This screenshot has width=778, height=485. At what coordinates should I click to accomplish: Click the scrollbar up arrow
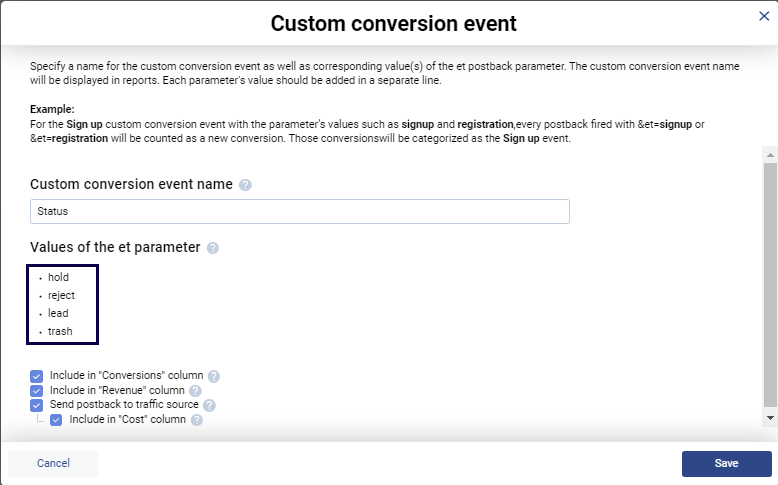click(x=769, y=155)
